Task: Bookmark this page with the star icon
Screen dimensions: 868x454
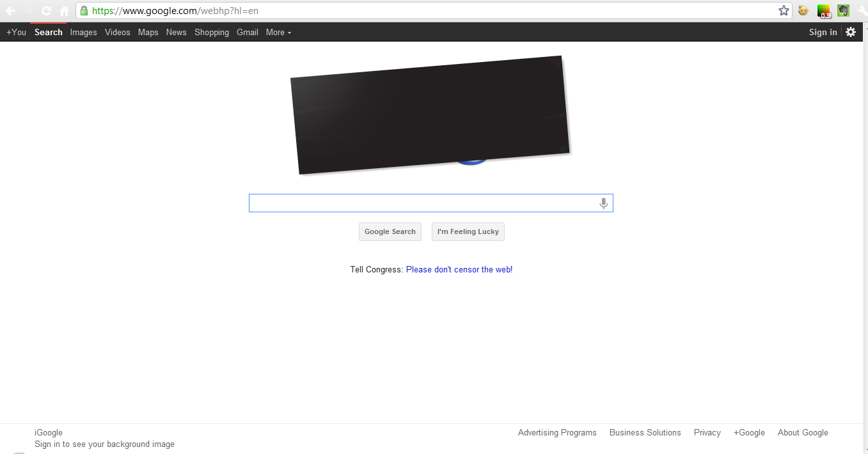Action: [784, 11]
